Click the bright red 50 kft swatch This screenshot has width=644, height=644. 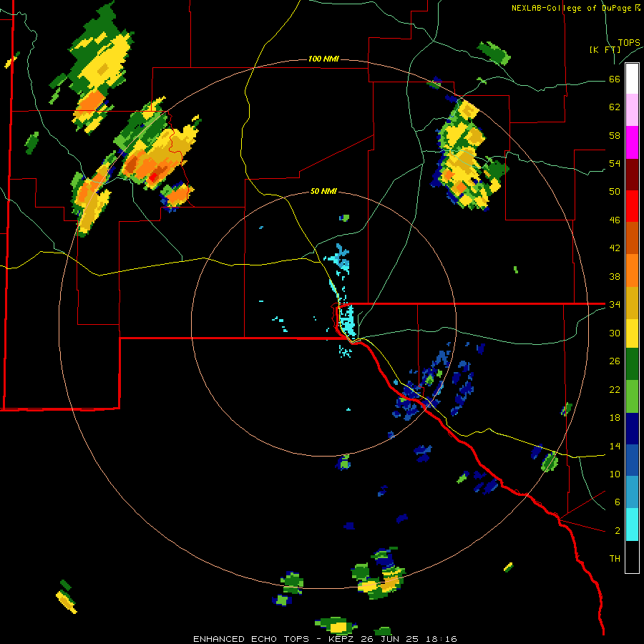coord(632,206)
